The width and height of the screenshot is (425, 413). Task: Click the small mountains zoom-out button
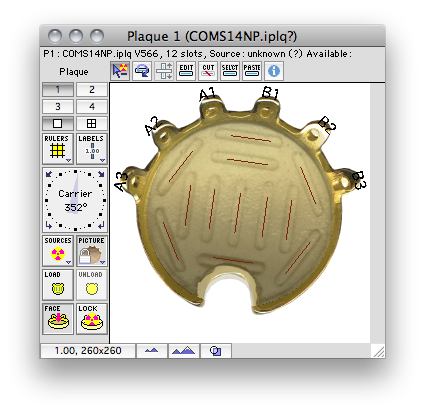coord(152,351)
